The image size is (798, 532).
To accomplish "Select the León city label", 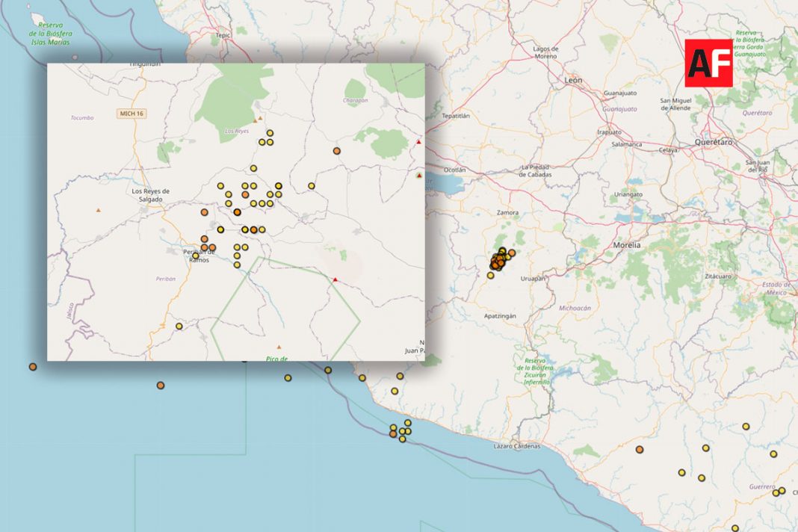I will (x=573, y=81).
